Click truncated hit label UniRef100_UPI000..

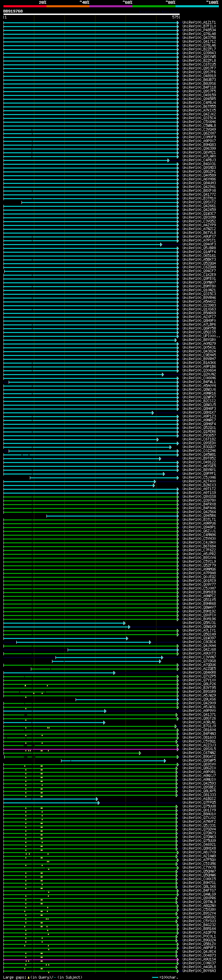coord(201,336)
